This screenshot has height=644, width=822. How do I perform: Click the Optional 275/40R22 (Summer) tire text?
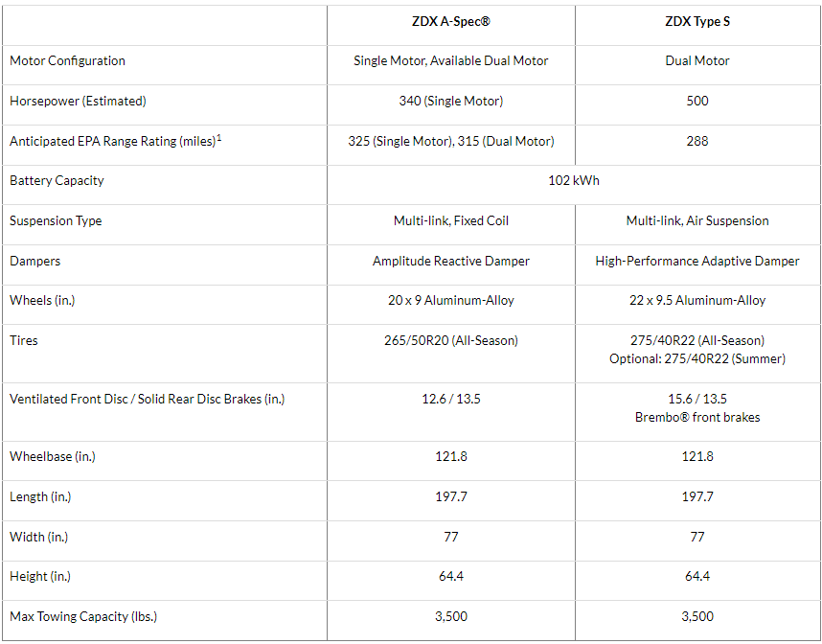[696, 358]
